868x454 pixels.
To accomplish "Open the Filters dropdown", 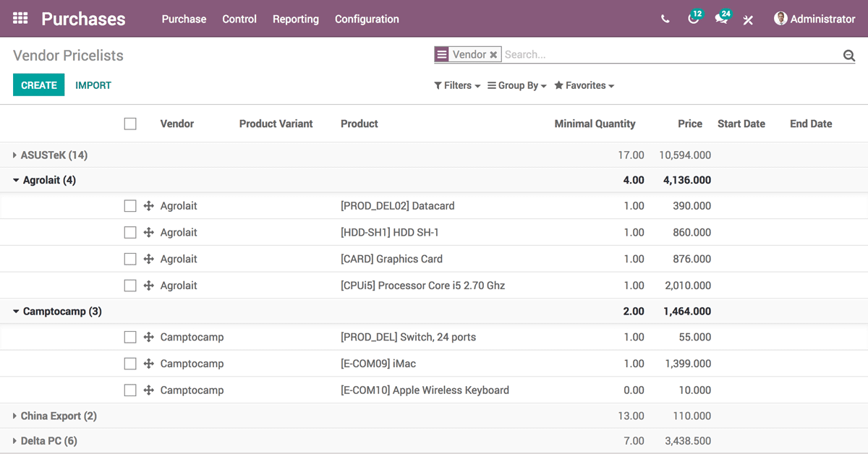I will (x=456, y=85).
